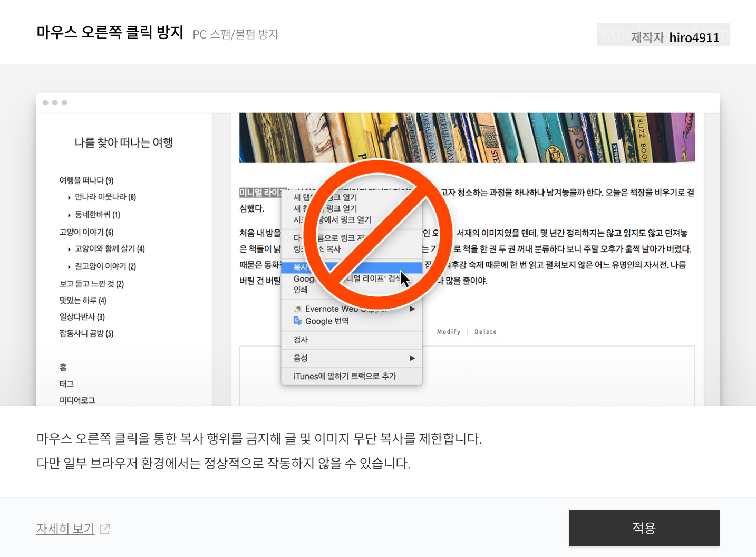Viewport: 756px width, 557px height.
Task: Click Modify under the preview post
Action: tap(449, 332)
